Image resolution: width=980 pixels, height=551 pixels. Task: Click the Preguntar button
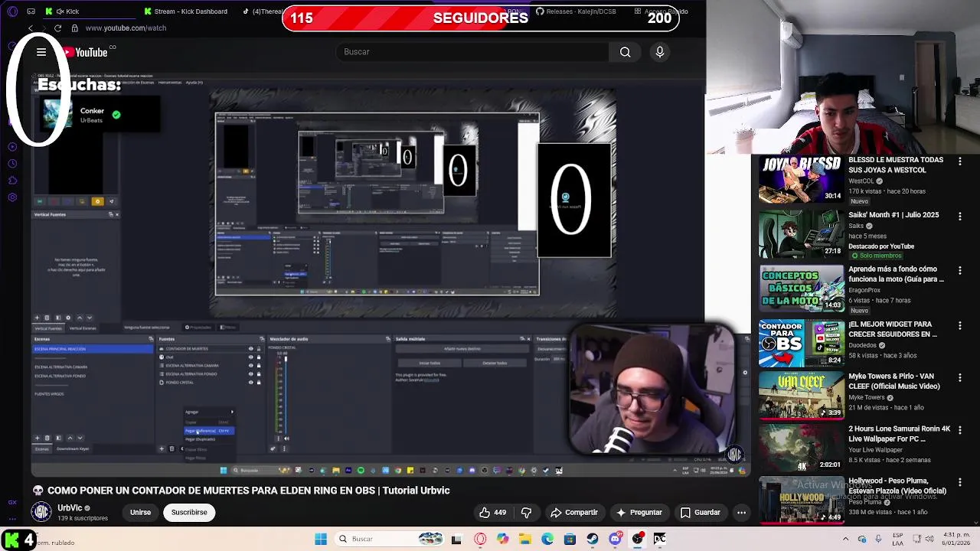(x=639, y=513)
